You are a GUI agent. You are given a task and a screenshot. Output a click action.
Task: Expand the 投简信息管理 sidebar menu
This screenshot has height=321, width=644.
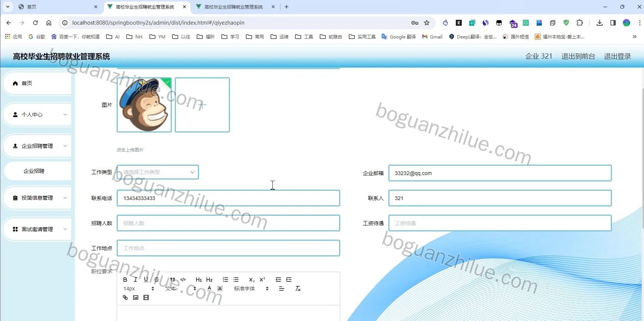click(37, 198)
